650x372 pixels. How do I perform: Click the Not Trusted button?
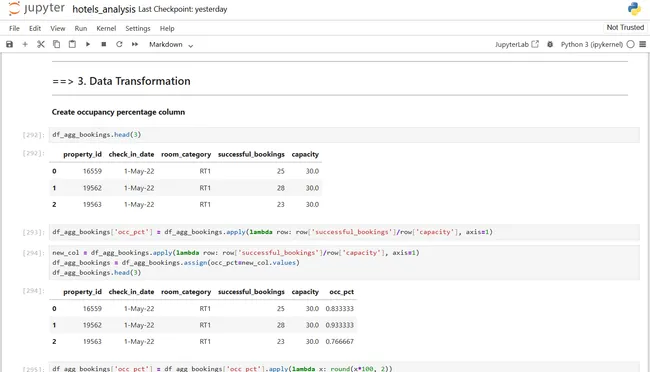tap(625, 27)
